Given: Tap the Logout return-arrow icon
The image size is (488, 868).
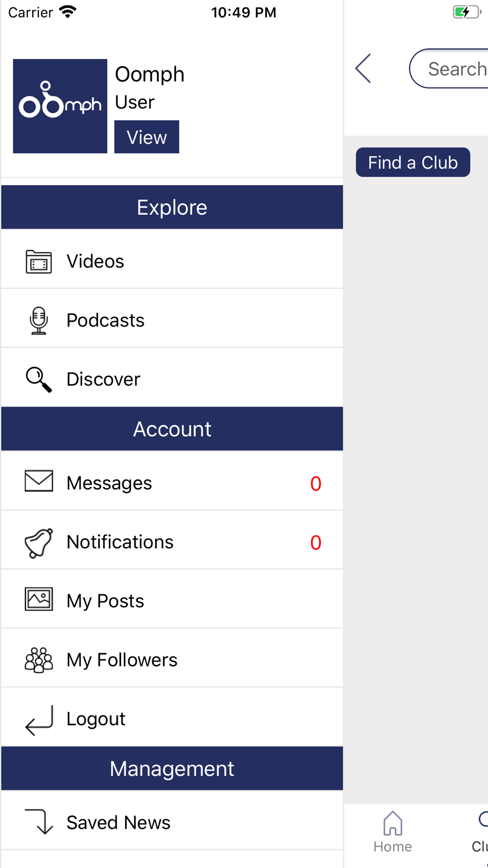Looking at the screenshot, I should (39, 720).
